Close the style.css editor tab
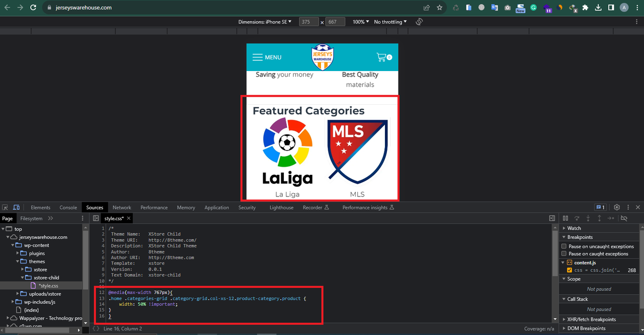Viewport: 644px width, 335px height. [x=129, y=219]
